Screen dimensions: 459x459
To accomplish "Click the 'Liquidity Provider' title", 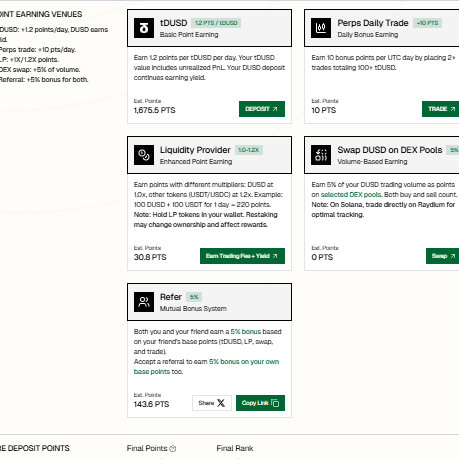I will (x=195, y=150).
